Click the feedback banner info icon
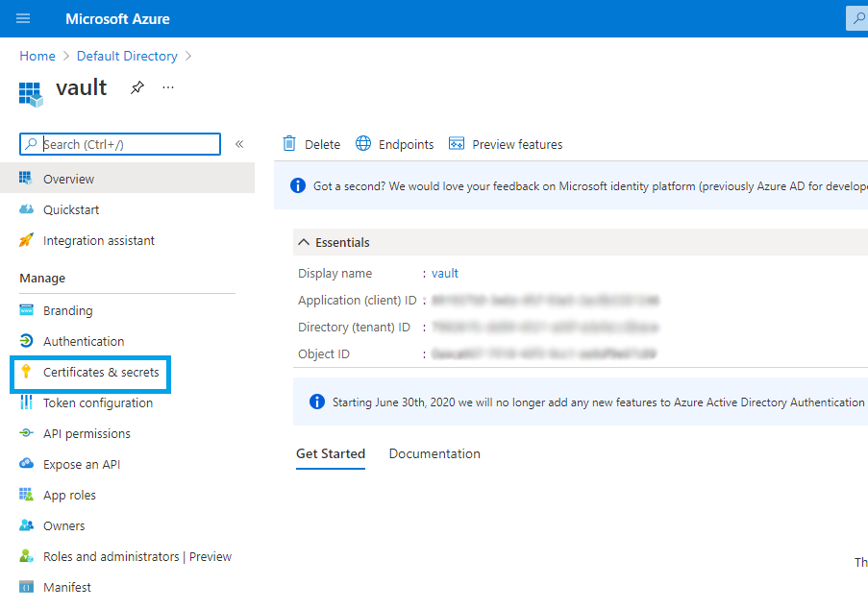This screenshot has height=609, width=868. click(298, 185)
